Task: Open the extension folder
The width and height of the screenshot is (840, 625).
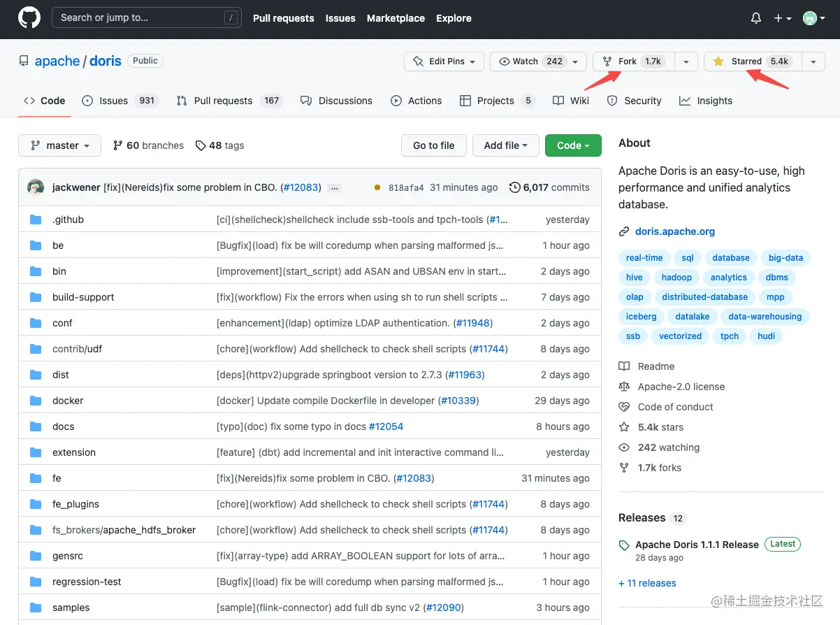Action: (x=74, y=452)
